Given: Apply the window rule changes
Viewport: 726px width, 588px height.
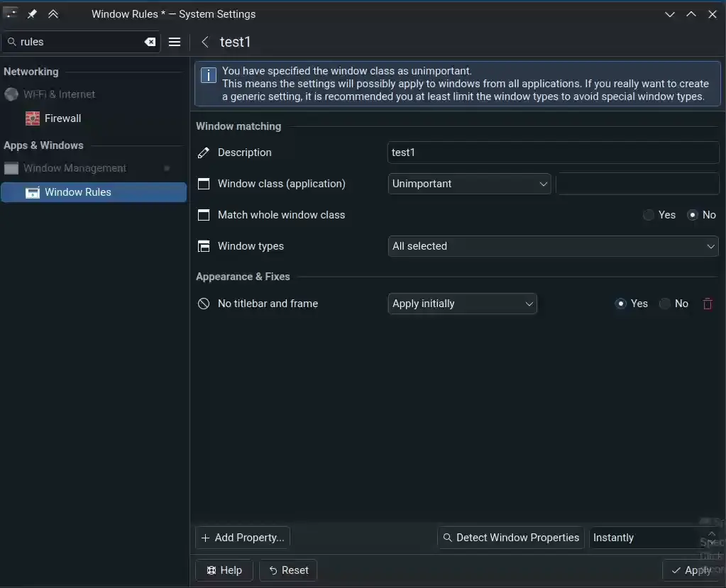Looking at the screenshot, I should pos(691,570).
